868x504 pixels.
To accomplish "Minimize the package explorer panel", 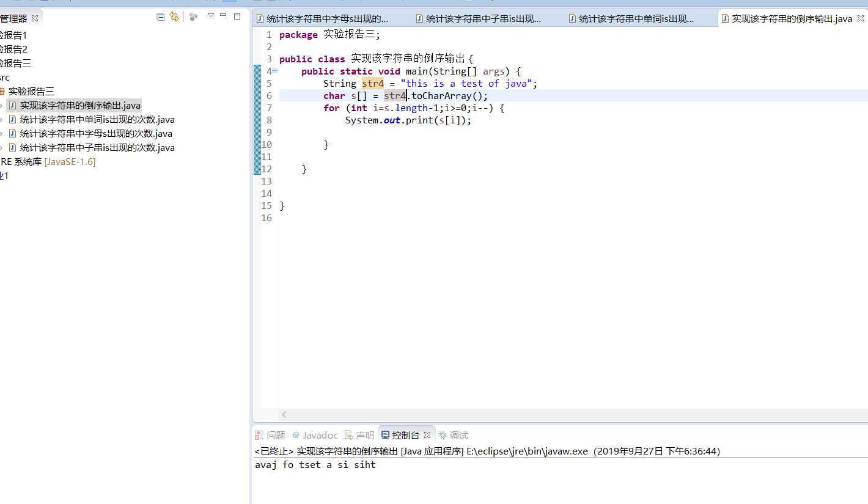I will 224,16.
